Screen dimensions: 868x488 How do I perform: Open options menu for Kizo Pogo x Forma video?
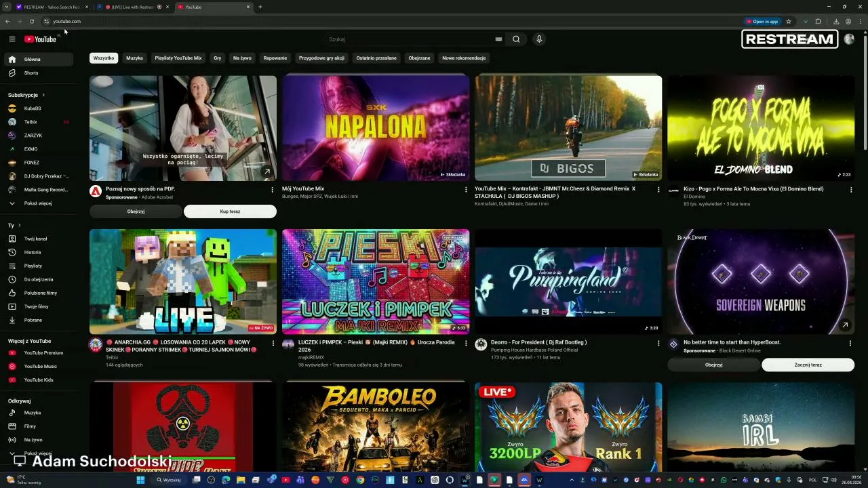coord(851,190)
